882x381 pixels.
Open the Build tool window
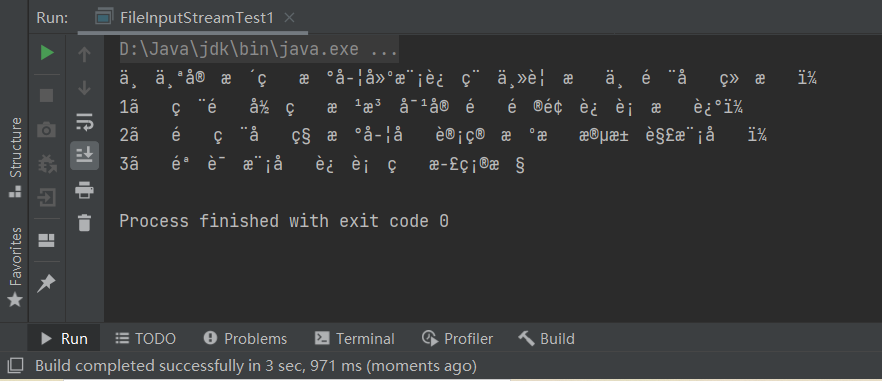pos(547,339)
